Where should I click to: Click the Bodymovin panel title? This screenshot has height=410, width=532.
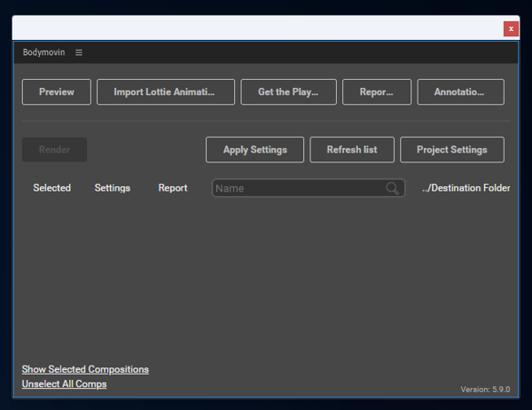click(43, 52)
